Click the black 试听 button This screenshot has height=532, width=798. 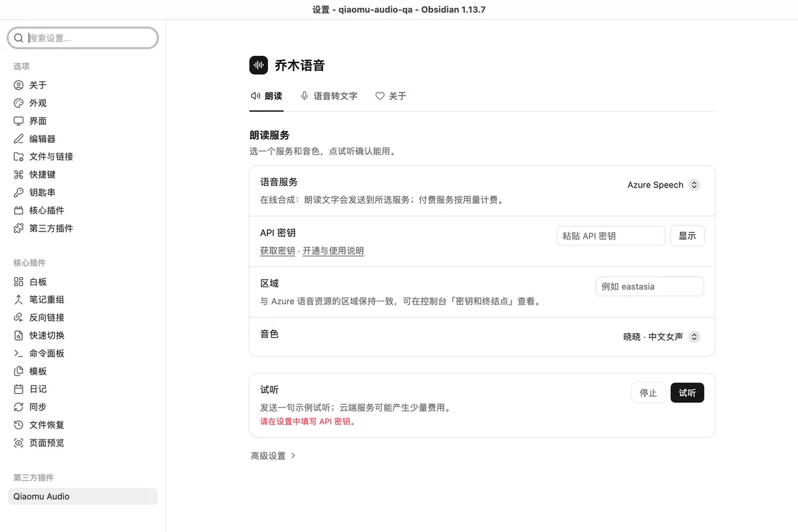point(687,393)
